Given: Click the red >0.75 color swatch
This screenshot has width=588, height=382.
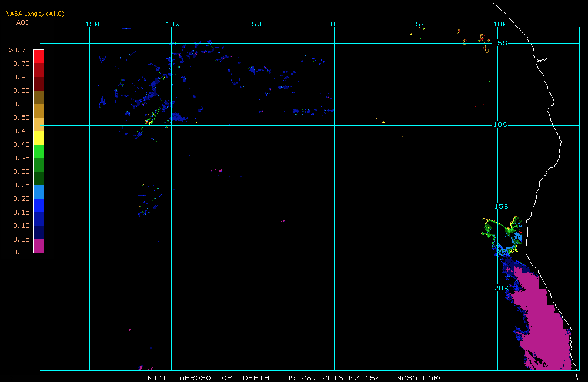Looking at the screenshot, I should (39, 56).
